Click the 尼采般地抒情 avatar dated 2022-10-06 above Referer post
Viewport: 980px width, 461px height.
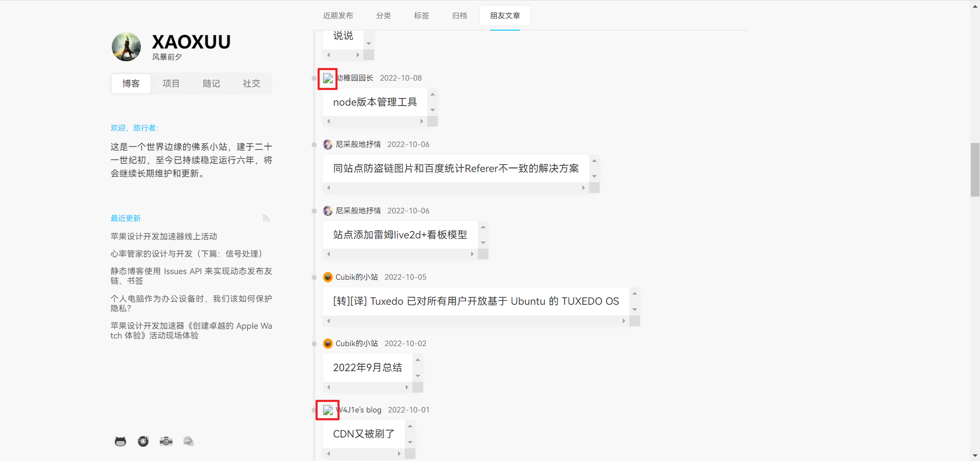click(328, 144)
